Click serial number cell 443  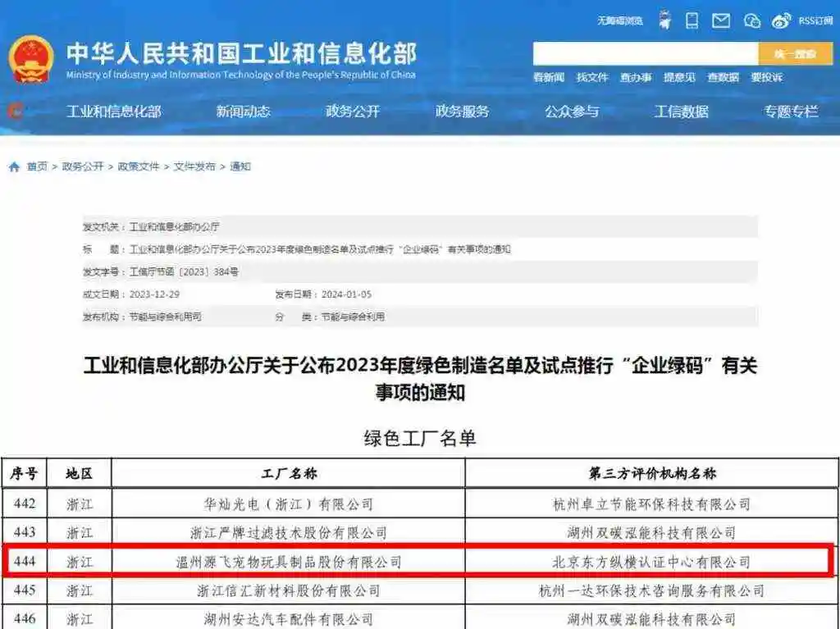[x=25, y=532]
